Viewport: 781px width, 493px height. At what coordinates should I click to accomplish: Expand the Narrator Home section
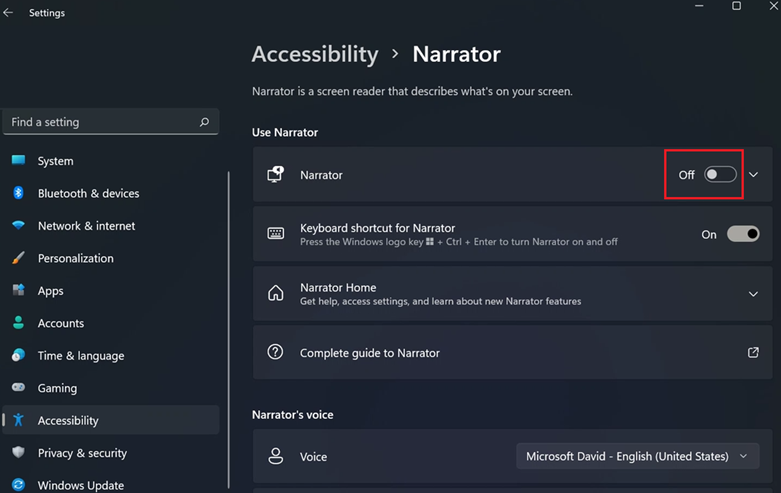pos(754,294)
